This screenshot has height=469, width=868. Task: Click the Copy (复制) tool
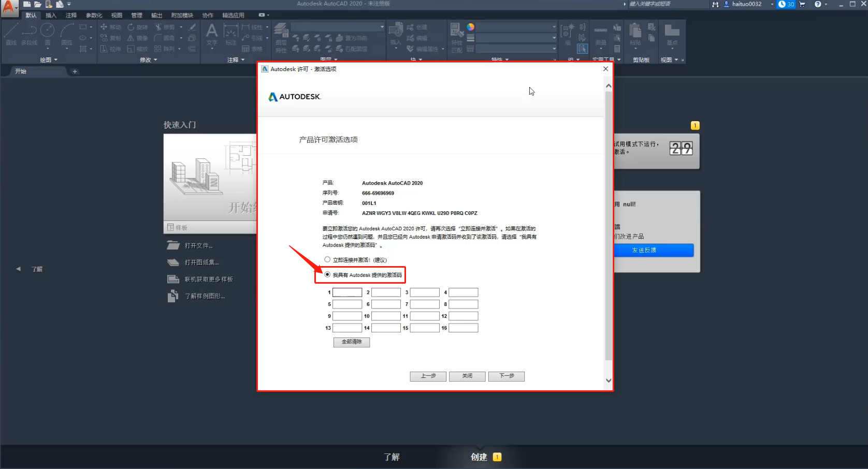pos(110,38)
